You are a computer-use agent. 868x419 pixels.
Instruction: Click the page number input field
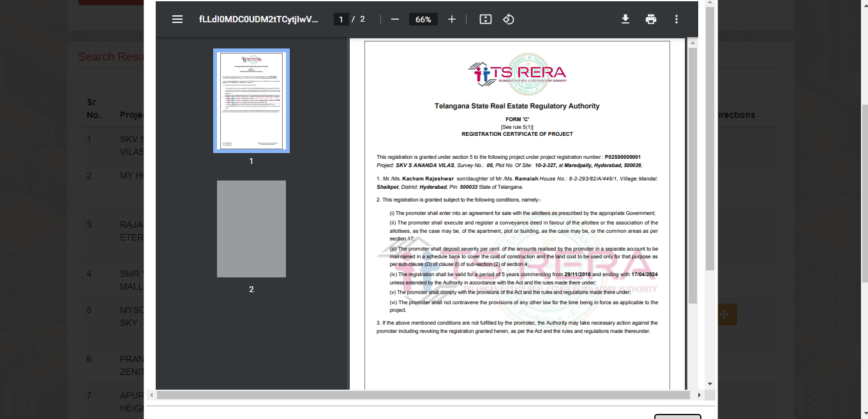pos(341,19)
